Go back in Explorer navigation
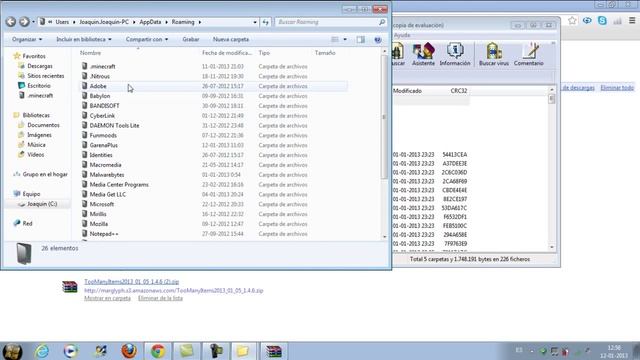 tap(11, 22)
